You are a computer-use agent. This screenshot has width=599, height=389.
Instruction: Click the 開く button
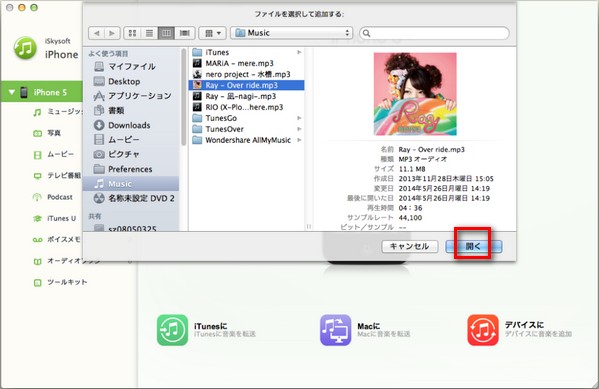(x=474, y=246)
